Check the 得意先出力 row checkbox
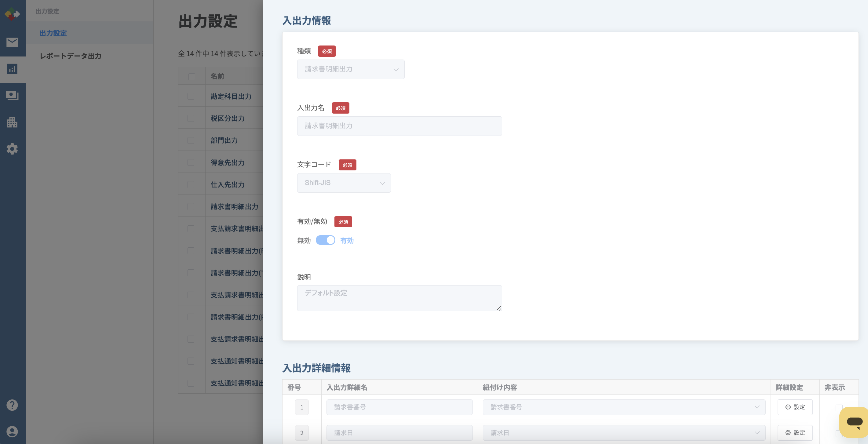The height and width of the screenshot is (444, 868). (191, 162)
